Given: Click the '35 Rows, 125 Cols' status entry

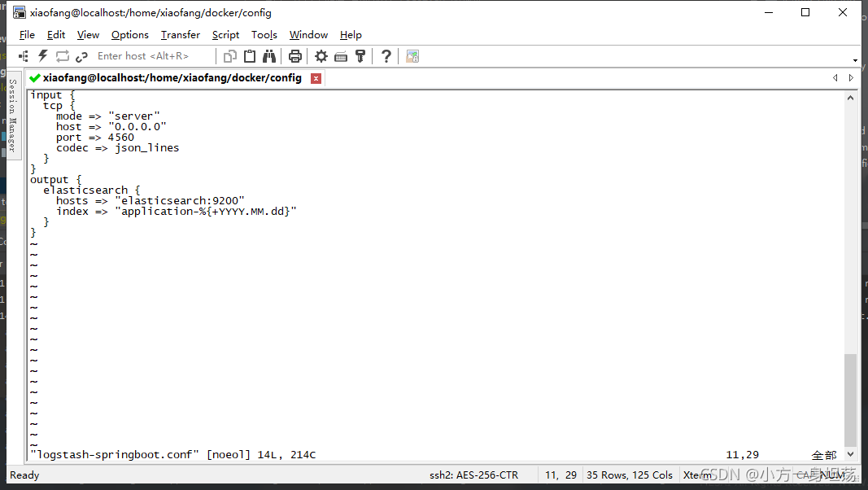Looking at the screenshot, I should click(x=630, y=475).
